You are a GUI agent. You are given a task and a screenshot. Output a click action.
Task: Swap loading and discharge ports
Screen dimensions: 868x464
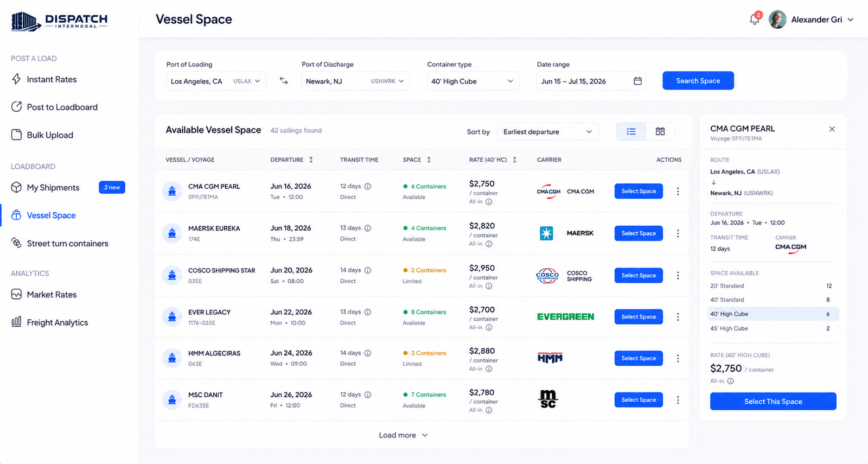click(284, 81)
